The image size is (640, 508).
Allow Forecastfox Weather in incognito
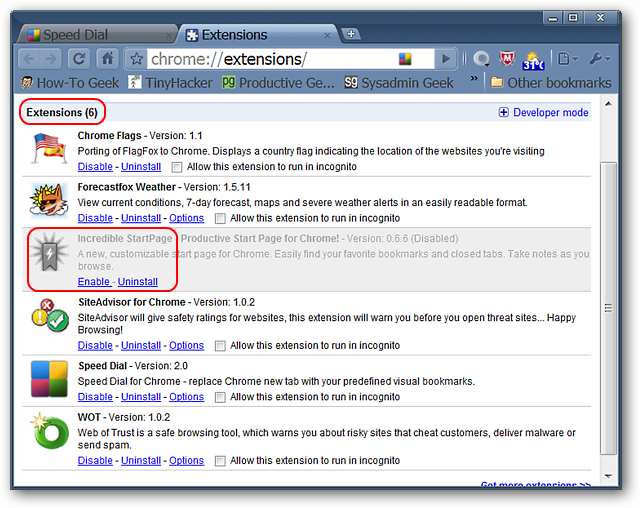[220, 219]
